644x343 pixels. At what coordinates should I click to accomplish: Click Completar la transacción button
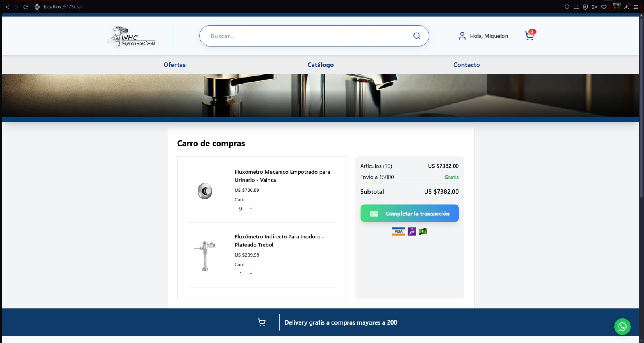[x=409, y=213]
